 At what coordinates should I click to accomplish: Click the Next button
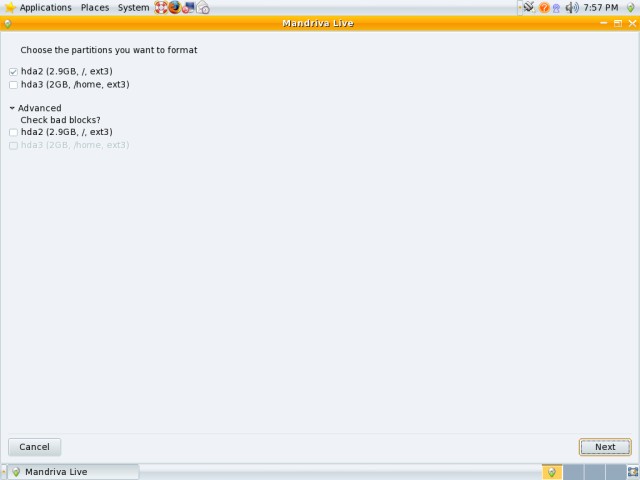605,447
